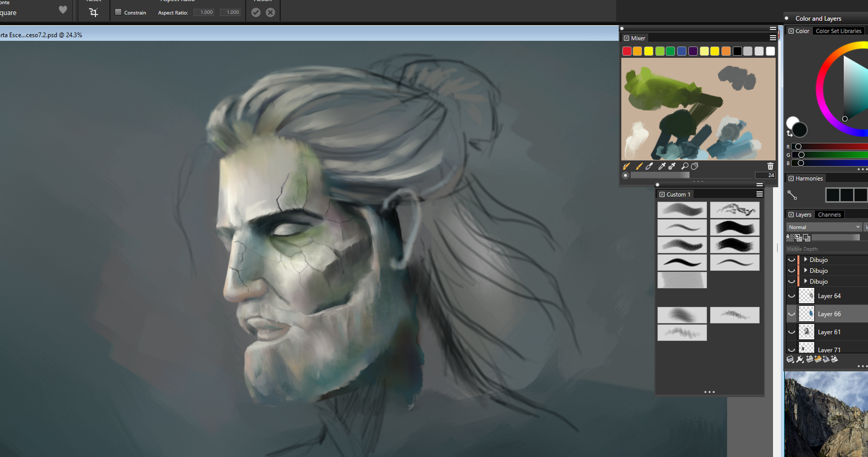Select the Harmonies panel tab
The height and width of the screenshot is (457, 868).
coord(809,179)
